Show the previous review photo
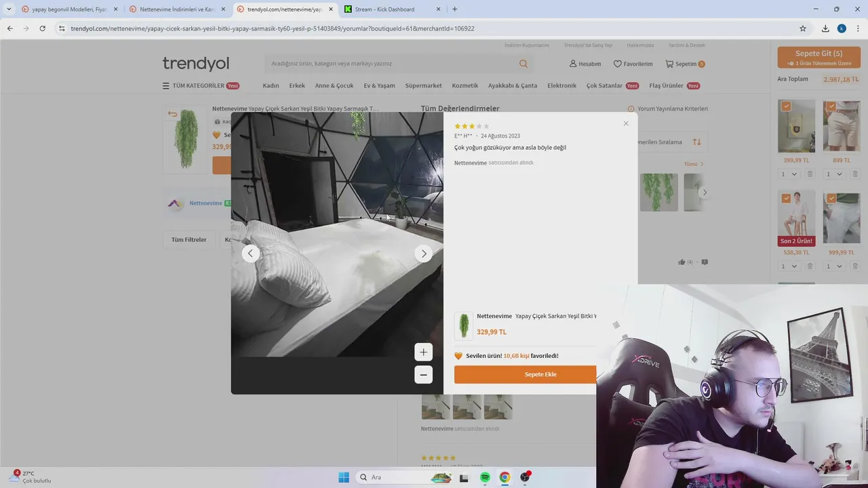 tap(250, 253)
